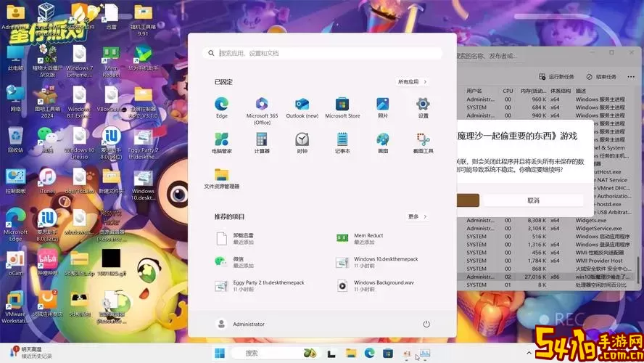644x363 pixels.
Task: Select the 微信 desktop shortcut
Action: [47, 140]
